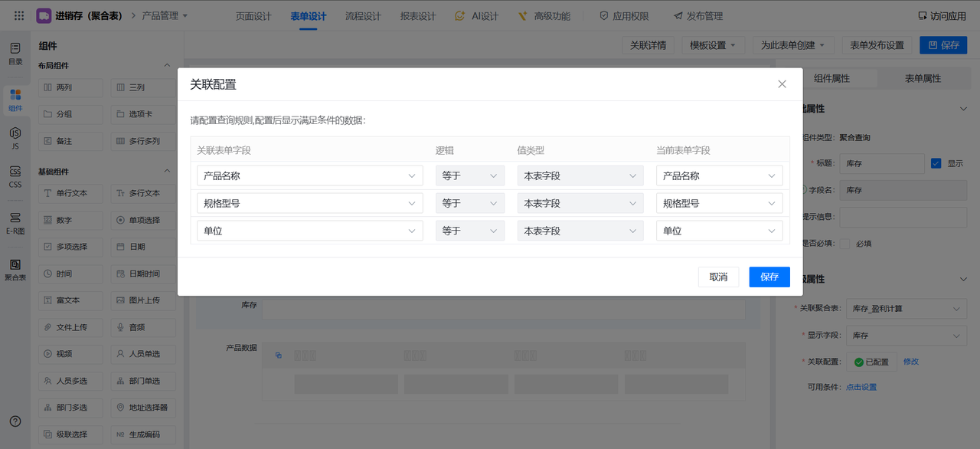Click 保存 button in the dialog
Image resolution: width=980 pixels, height=449 pixels.
tap(769, 277)
